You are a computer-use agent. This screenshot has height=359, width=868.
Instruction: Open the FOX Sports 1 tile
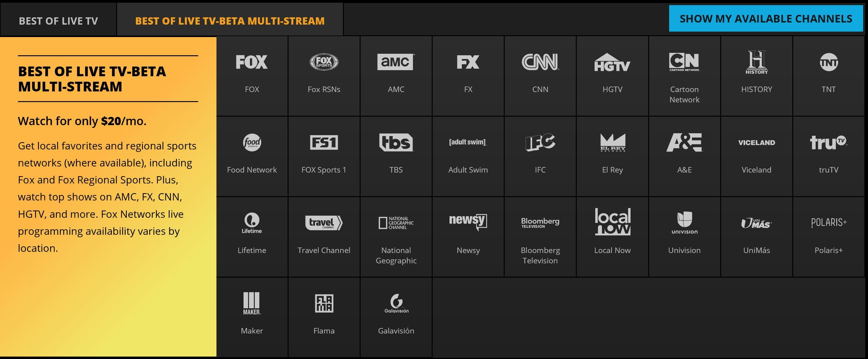323,142
